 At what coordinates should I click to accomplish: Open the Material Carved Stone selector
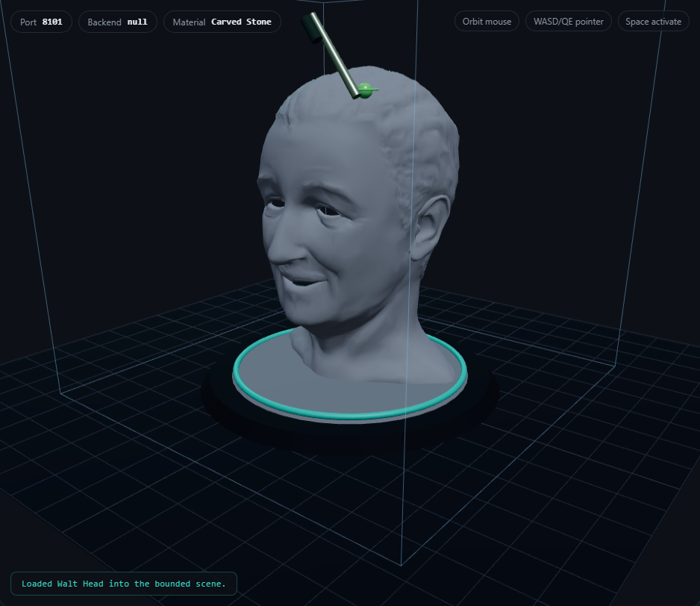(222, 22)
